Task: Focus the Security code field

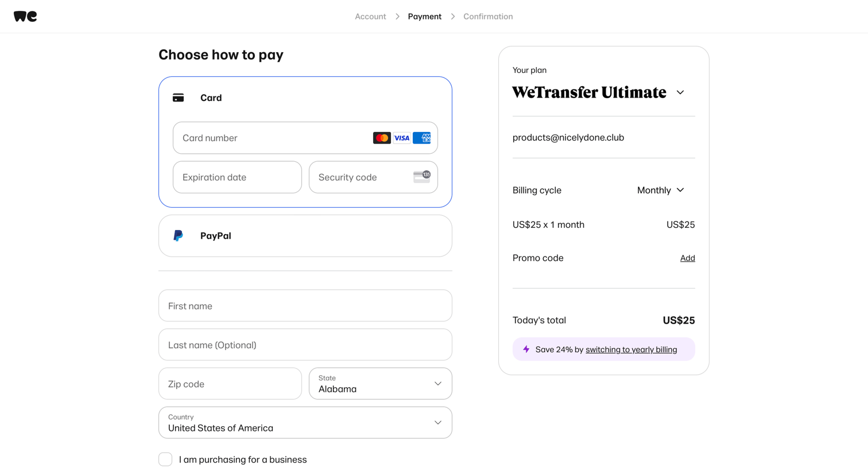Action: tap(373, 177)
